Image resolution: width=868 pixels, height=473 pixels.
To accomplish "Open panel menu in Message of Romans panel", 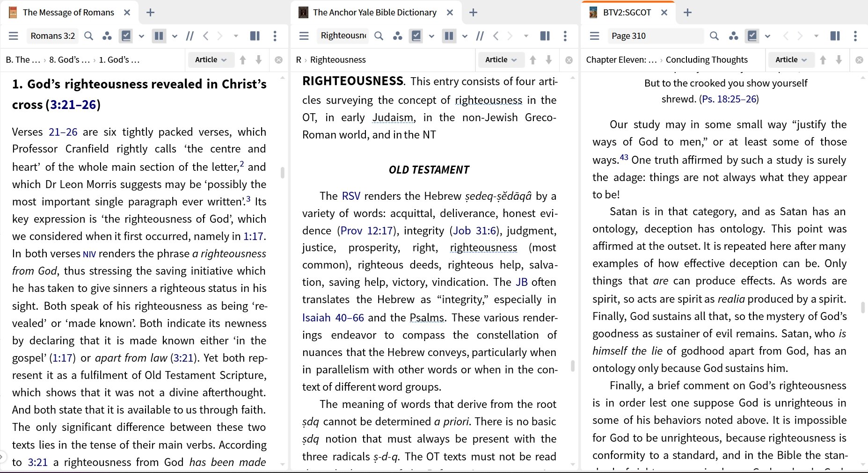I will (14, 36).
